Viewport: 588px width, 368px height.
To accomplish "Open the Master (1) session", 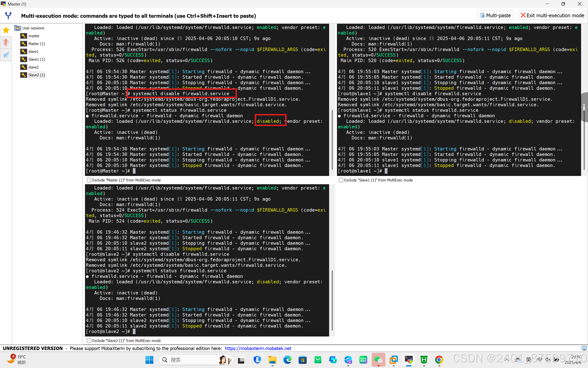I will [x=33, y=43].
